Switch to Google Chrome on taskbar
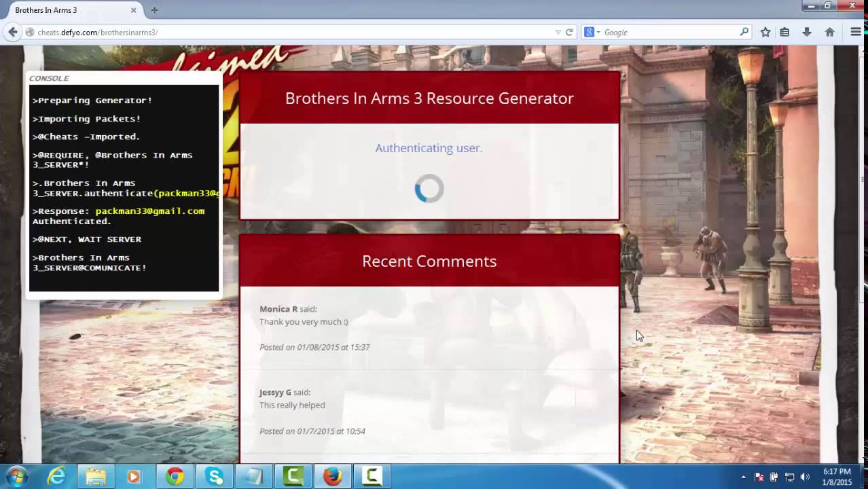Screen dimensions: 868x489 (x=175, y=476)
